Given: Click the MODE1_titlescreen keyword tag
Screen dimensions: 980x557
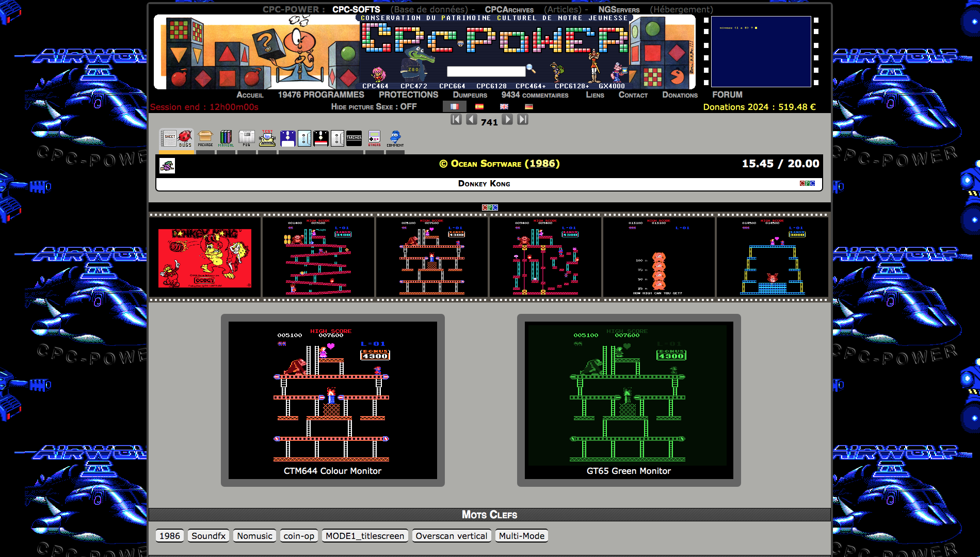Looking at the screenshot, I should pyautogui.click(x=365, y=536).
